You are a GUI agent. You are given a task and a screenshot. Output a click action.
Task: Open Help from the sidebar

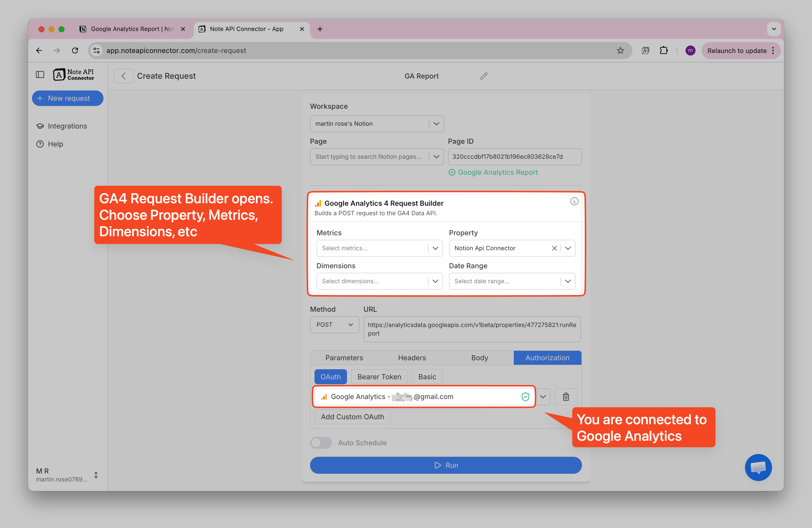55,144
